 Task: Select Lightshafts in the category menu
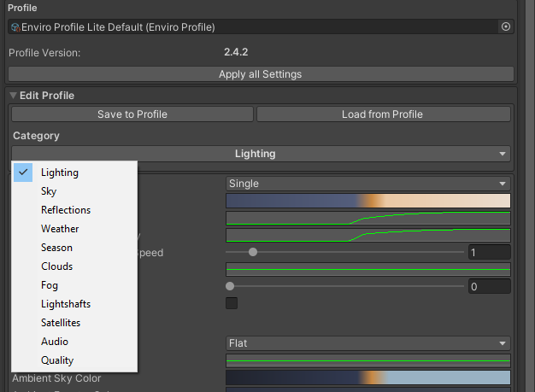click(x=74, y=304)
